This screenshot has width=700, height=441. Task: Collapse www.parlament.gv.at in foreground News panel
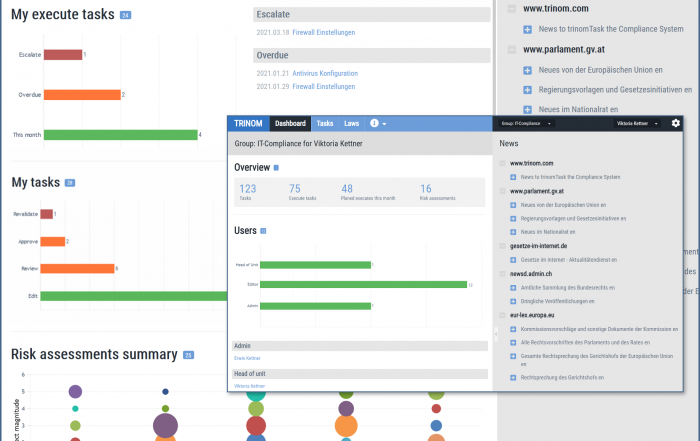tap(503, 191)
